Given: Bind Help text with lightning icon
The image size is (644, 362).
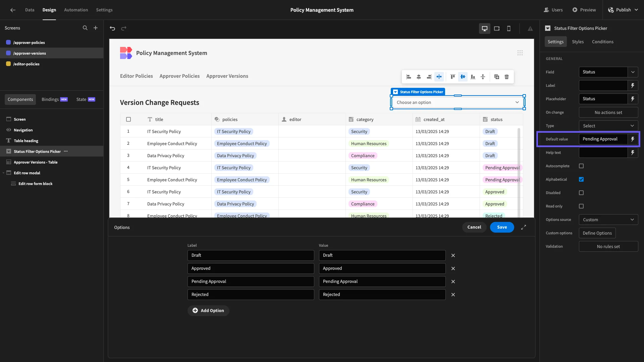Looking at the screenshot, I should [633, 153].
